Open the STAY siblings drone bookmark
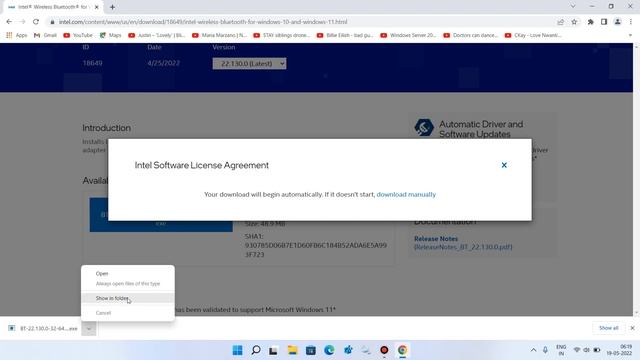The height and width of the screenshot is (360, 640). point(282,36)
